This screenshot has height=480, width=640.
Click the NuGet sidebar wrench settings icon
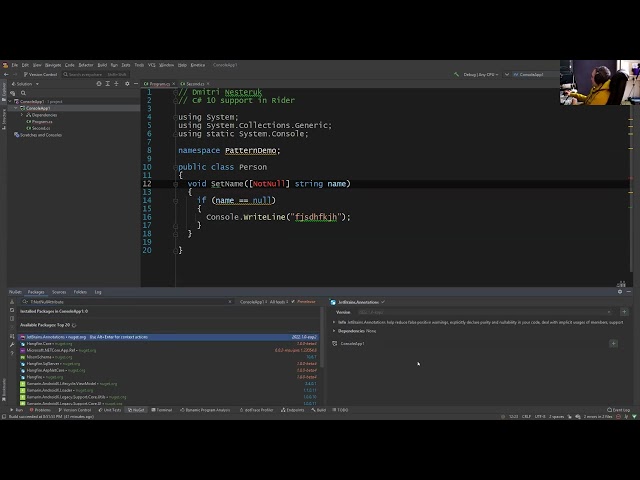tap(12, 345)
